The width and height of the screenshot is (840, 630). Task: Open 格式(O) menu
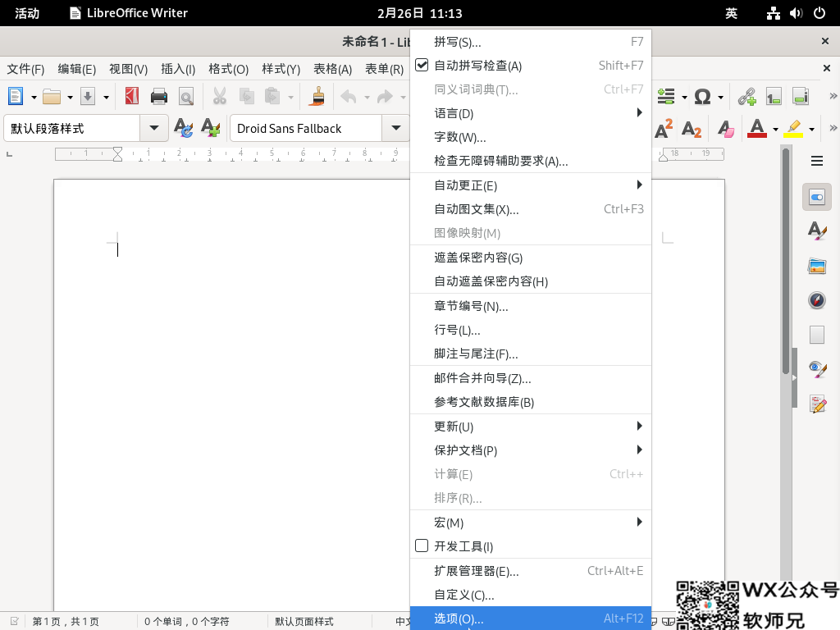229,69
